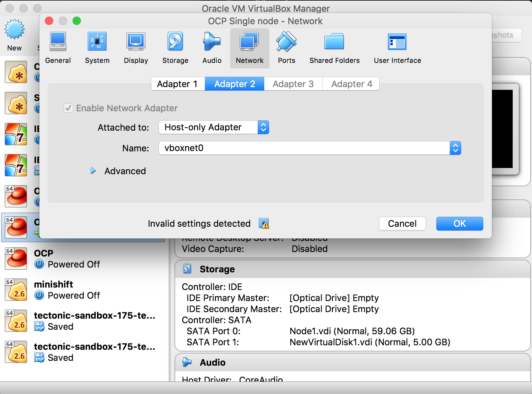Toggle Enable Network Adapter checkbox
532x394 pixels.
[68, 108]
